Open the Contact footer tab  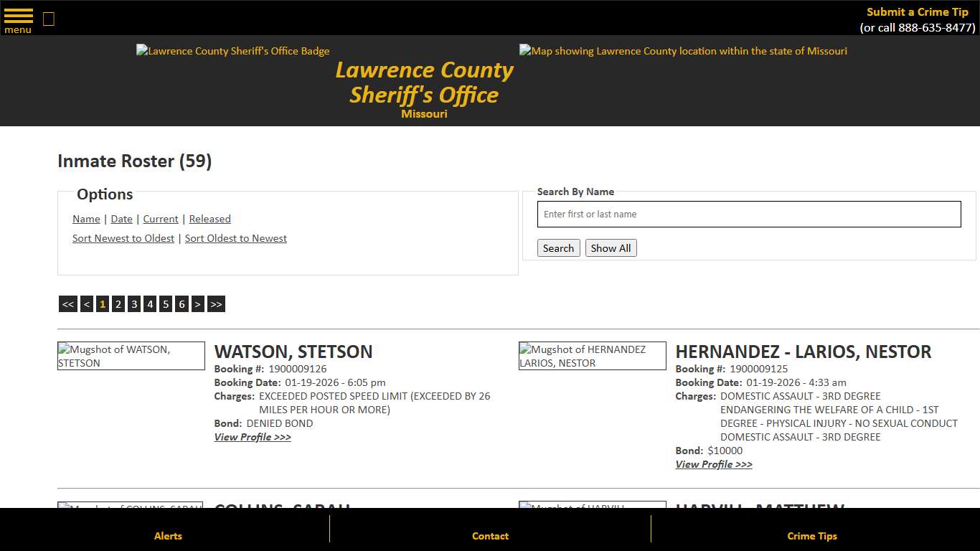click(x=490, y=536)
